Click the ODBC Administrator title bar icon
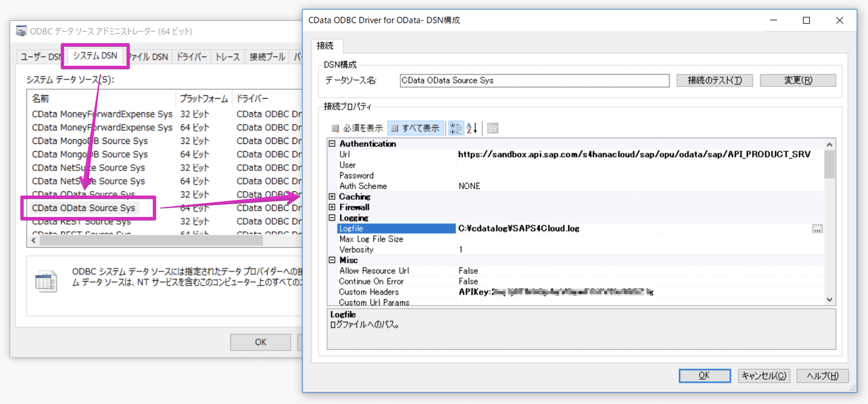Screen dimensions: 868x404 pyautogui.click(x=21, y=31)
